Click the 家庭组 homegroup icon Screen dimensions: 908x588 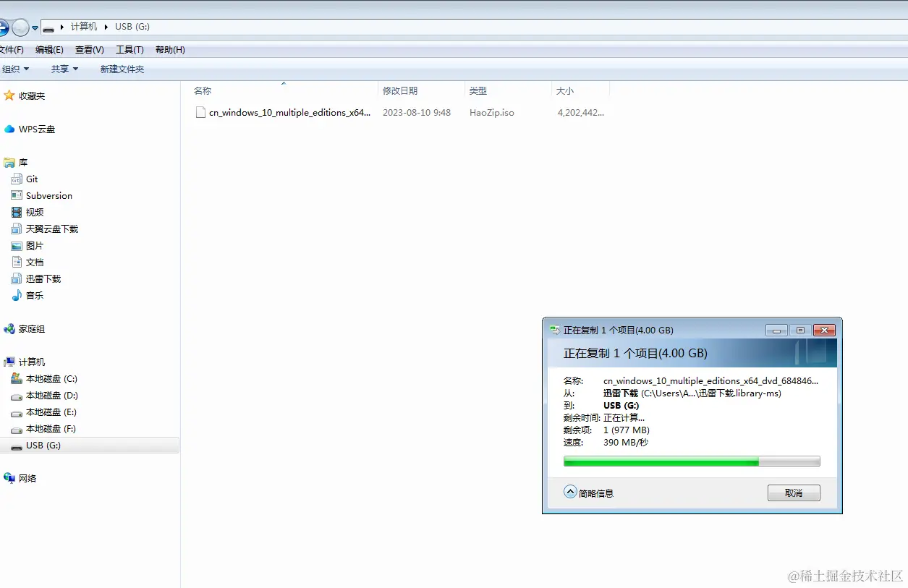[9, 328]
